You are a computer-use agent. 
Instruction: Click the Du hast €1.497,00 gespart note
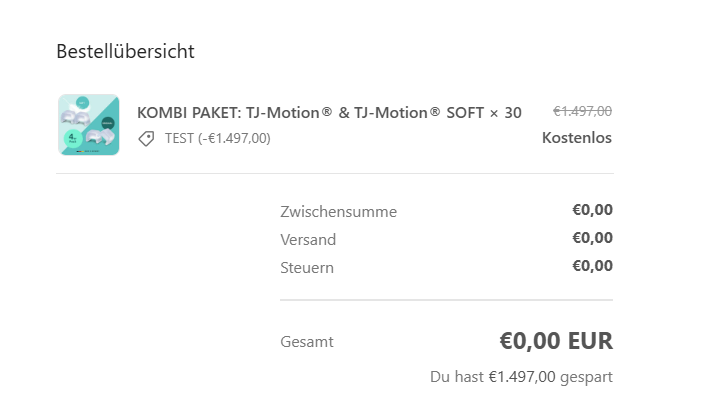click(x=521, y=377)
